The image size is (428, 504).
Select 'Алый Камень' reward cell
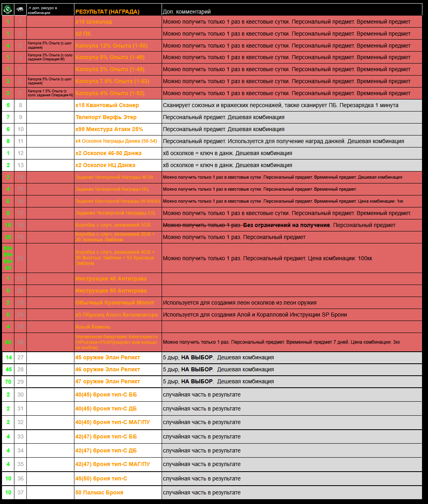click(x=93, y=327)
